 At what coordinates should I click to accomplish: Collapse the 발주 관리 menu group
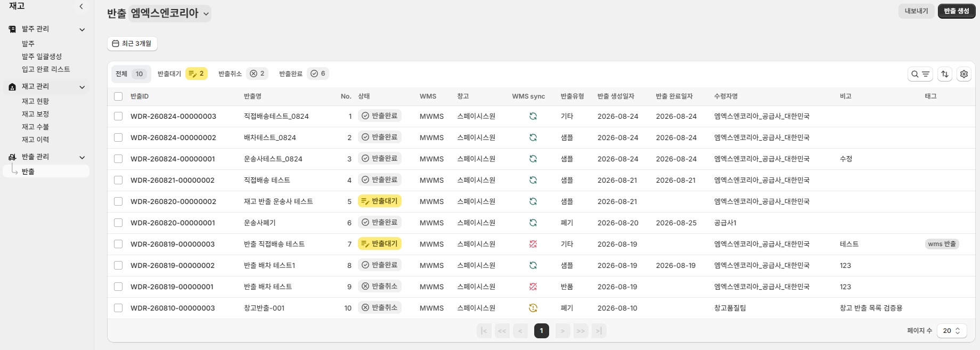coord(82,29)
